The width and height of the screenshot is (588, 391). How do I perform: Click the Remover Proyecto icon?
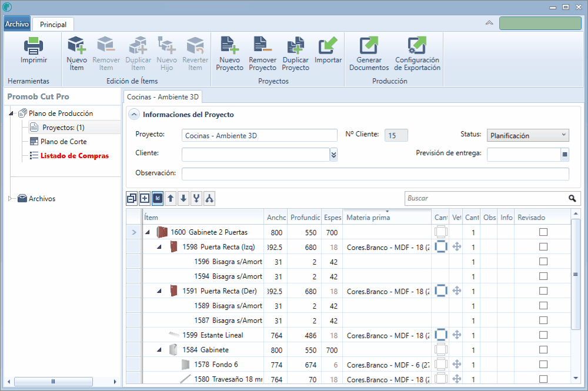[x=262, y=45]
